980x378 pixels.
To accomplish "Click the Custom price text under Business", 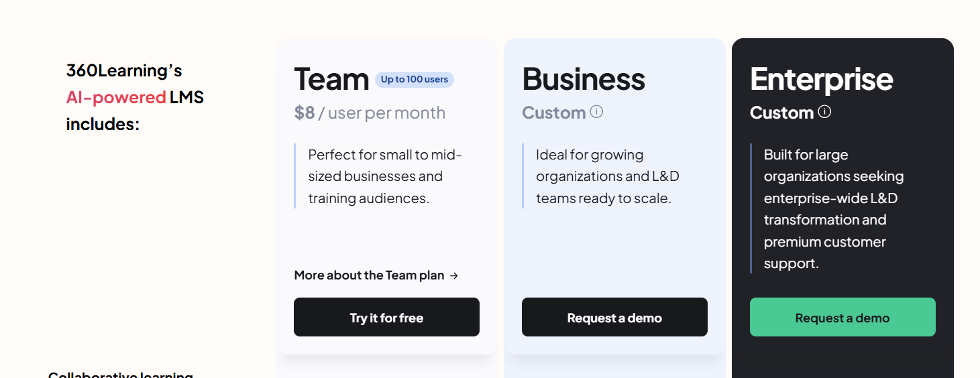I will [x=554, y=113].
